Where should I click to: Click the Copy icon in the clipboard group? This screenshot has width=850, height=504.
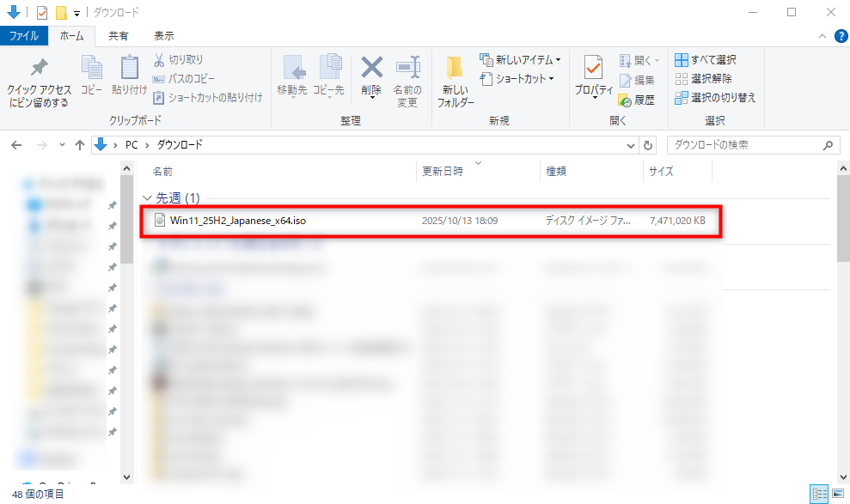click(91, 68)
